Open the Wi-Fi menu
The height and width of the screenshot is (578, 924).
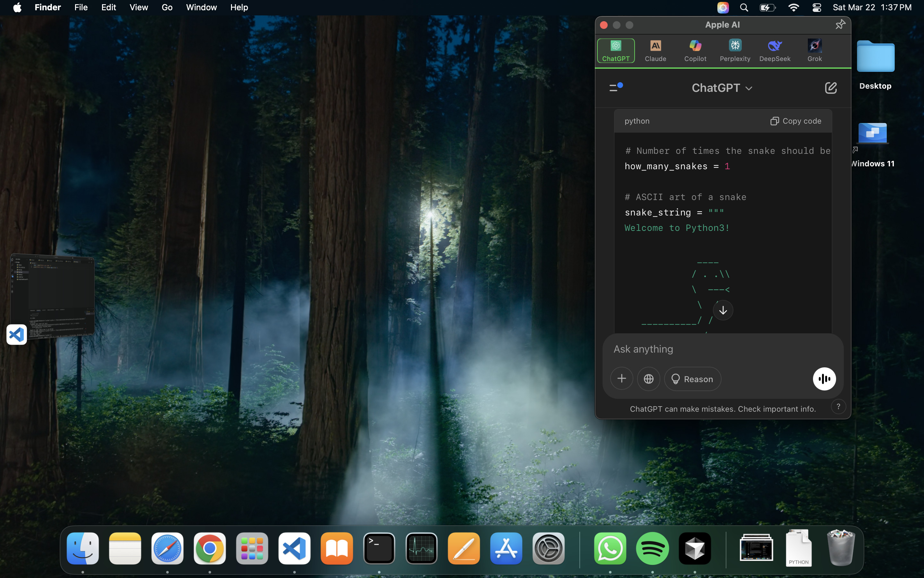point(793,7)
